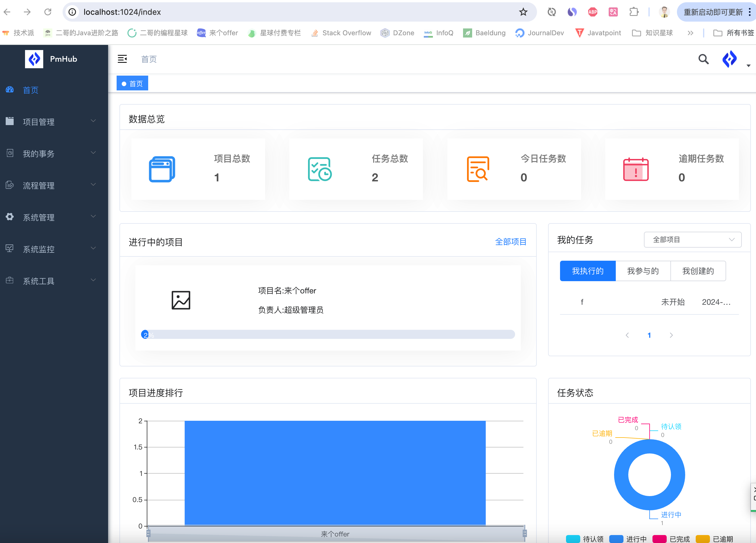
Task: Expand the 我的事务 sidebar section
Action: [x=52, y=154]
